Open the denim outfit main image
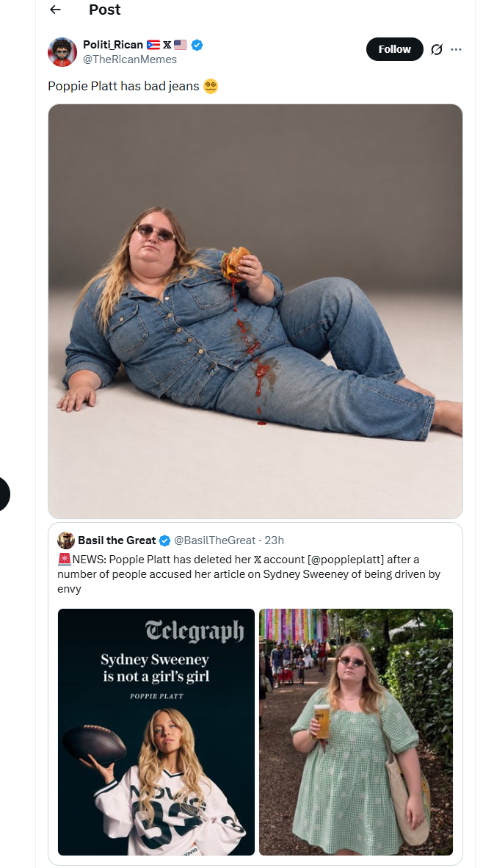This screenshot has width=483, height=868. click(x=255, y=311)
